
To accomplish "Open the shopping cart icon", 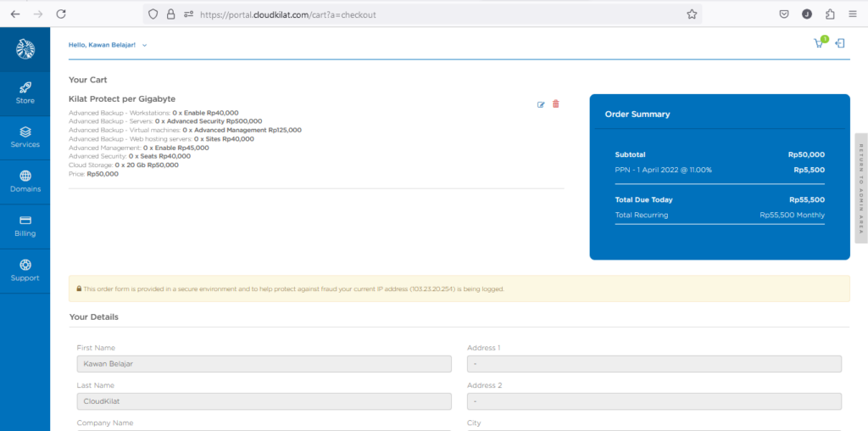I will pyautogui.click(x=819, y=43).
